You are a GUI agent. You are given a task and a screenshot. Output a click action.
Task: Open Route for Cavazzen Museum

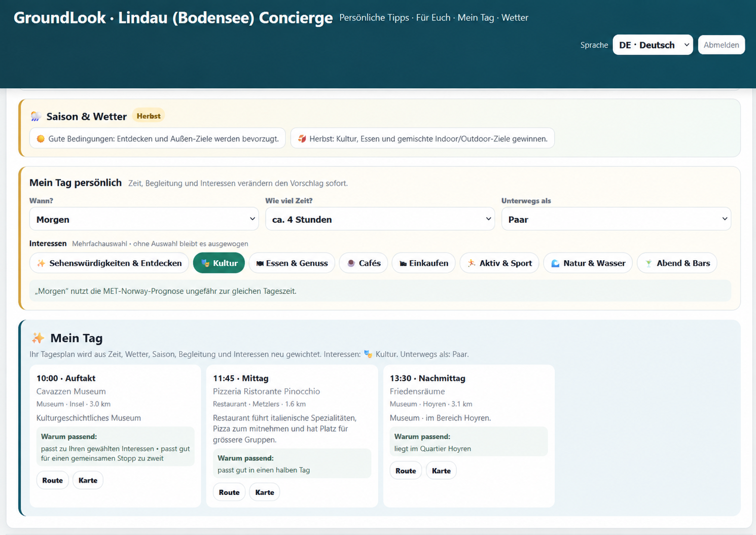[52, 480]
